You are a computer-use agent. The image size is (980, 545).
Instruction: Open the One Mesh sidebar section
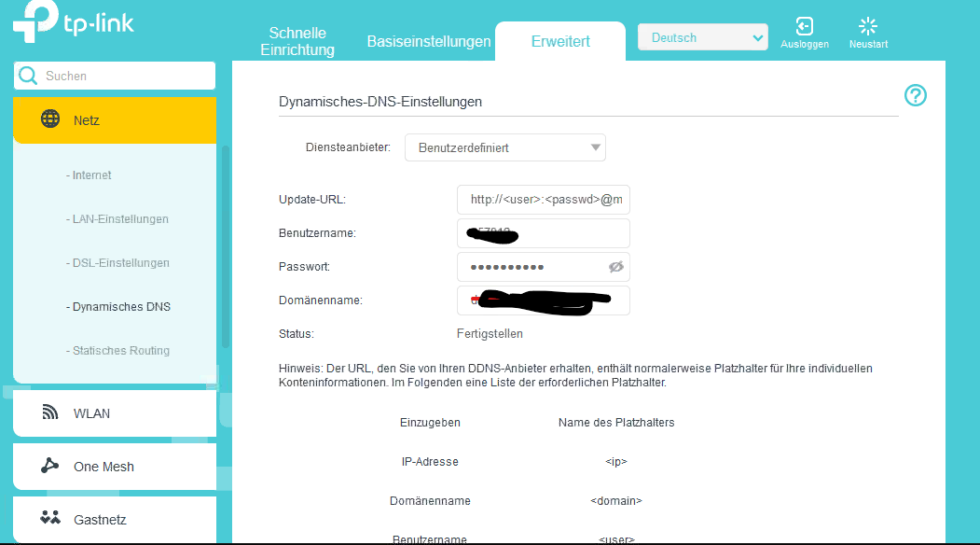114,467
